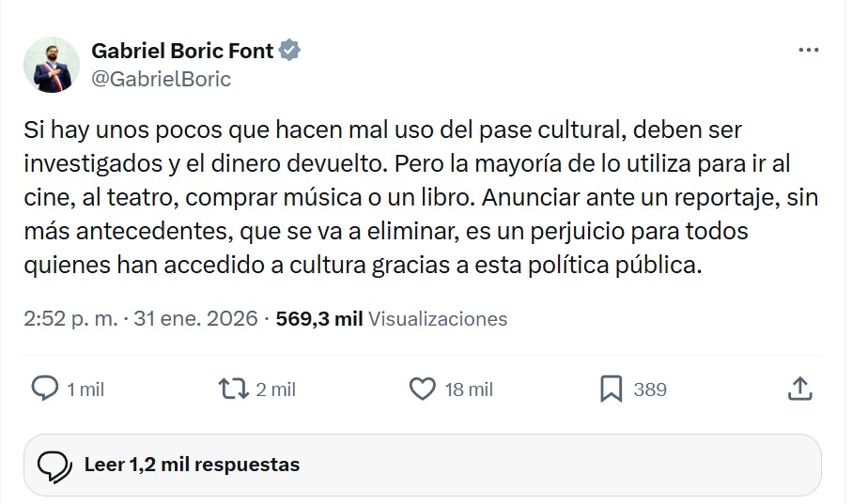This screenshot has width=852, height=504.
Task: Click the 389 bookmarks count
Action: coord(650,389)
